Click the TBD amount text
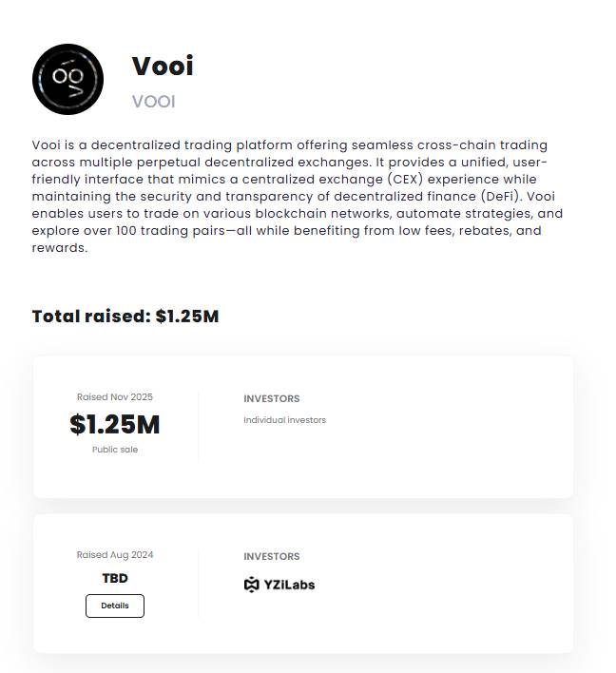This screenshot has height=673, width=616. [115, 578]
